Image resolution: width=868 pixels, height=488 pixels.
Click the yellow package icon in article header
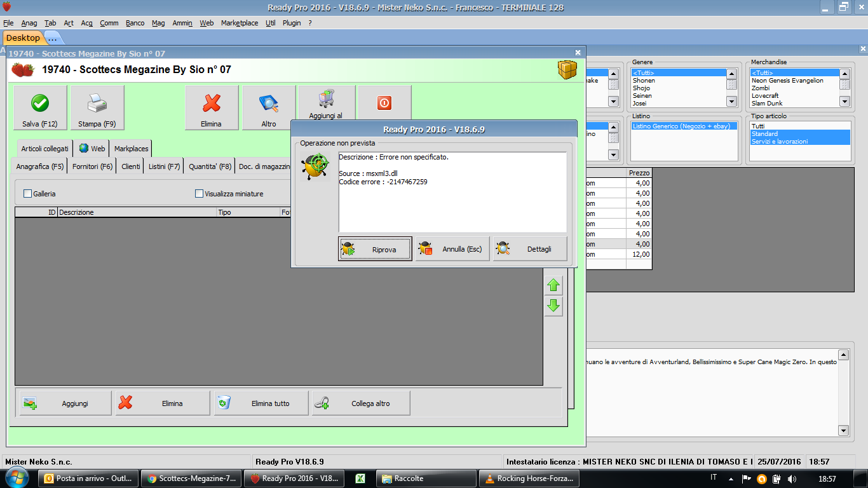[567, 69]
